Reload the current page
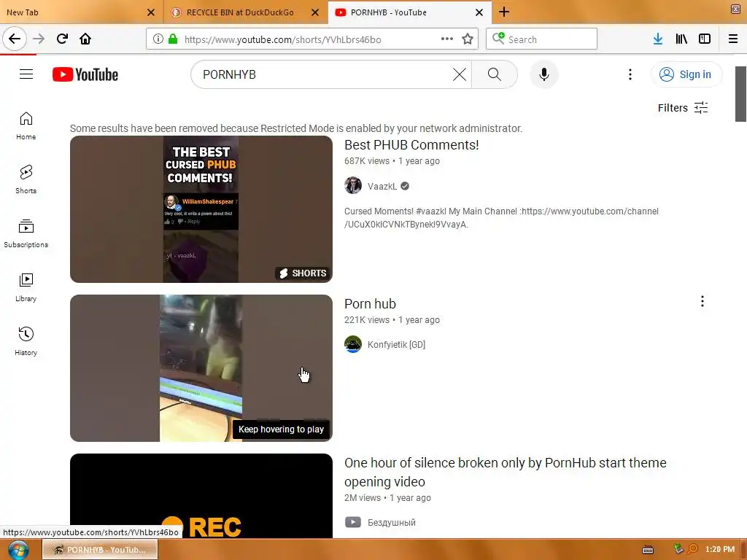 [x=62, y=39]
